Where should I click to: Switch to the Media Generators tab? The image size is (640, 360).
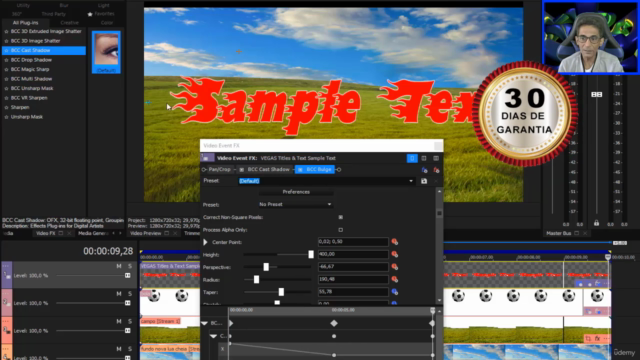[93, 233]
